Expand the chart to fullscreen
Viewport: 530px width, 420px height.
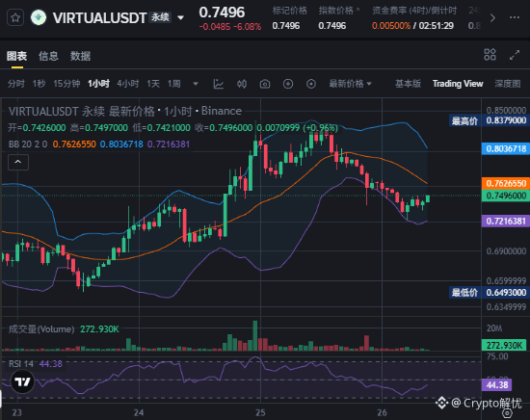[515, 55]
